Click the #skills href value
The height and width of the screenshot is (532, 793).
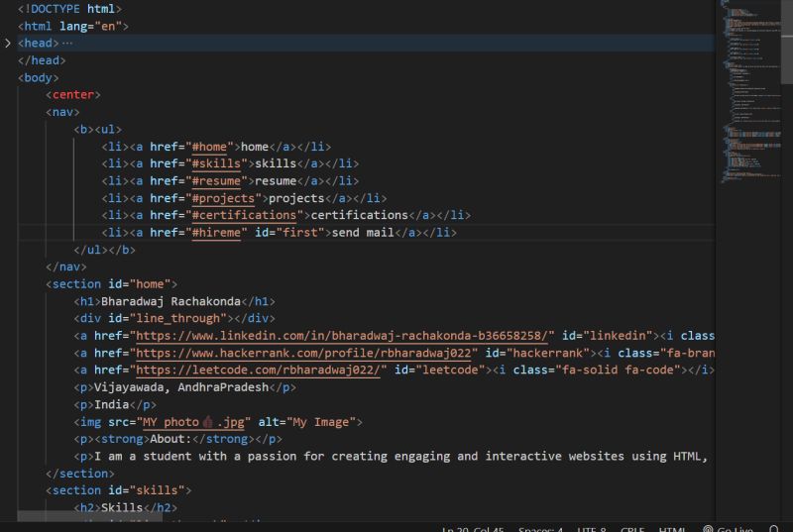click(x=216, y=163)
